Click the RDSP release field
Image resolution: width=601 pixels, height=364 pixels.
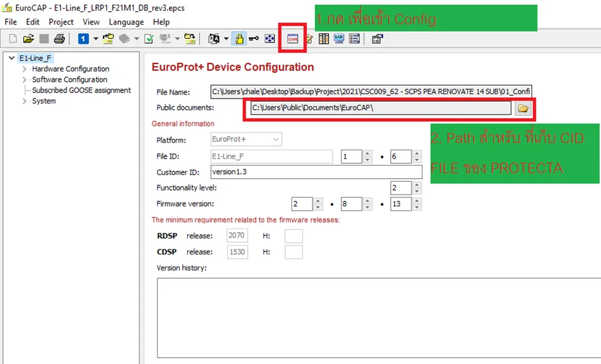point(237,235)
